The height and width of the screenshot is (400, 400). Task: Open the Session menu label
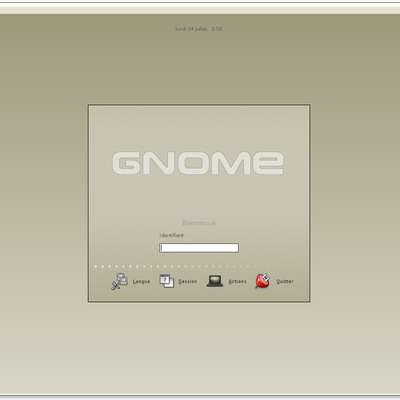[x=188, y=281]
